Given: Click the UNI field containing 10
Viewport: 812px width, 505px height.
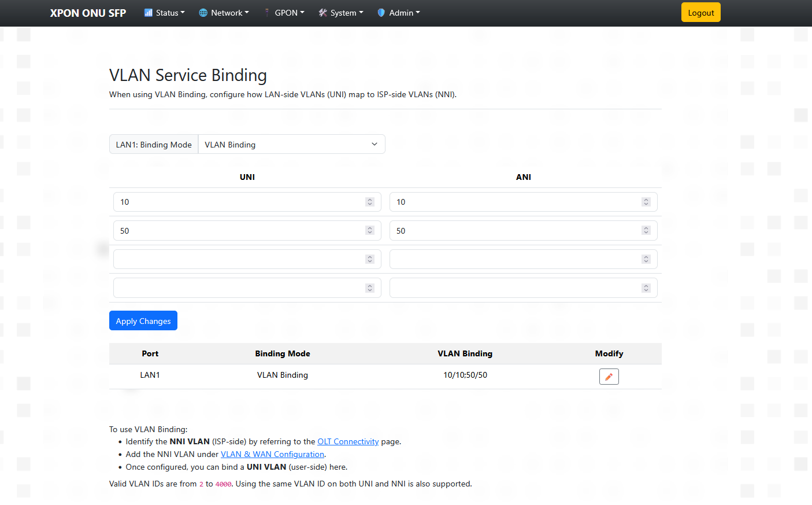Looking at the screenshot, I should [247, 202].
